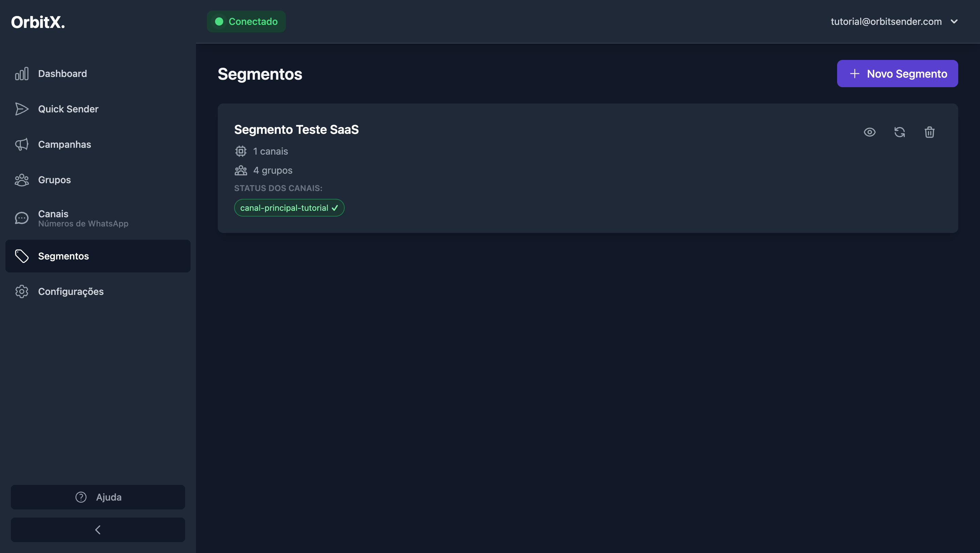Screen dimensions: 980x553
Task: Switch to the Segmentos menu item
Action: [x=63, y=256]
